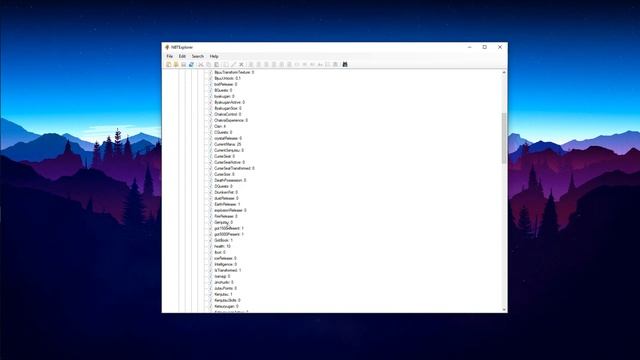
Task: Open the File menu
Action: click(169, 56)
